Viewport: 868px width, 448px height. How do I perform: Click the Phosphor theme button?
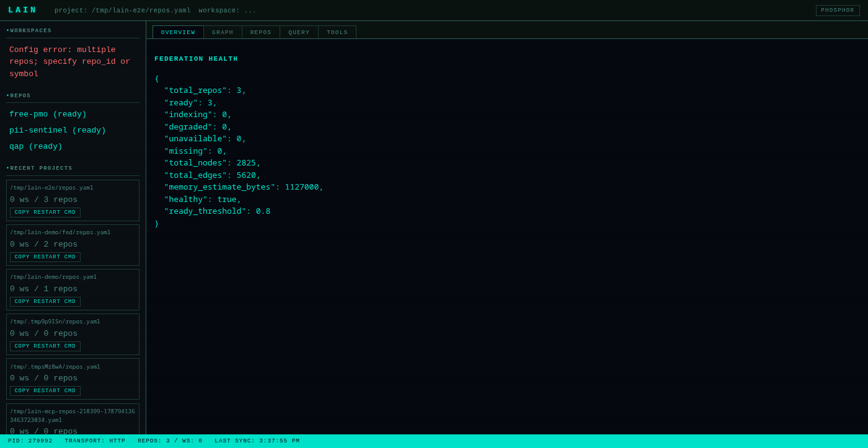click(x=838, y=11)
